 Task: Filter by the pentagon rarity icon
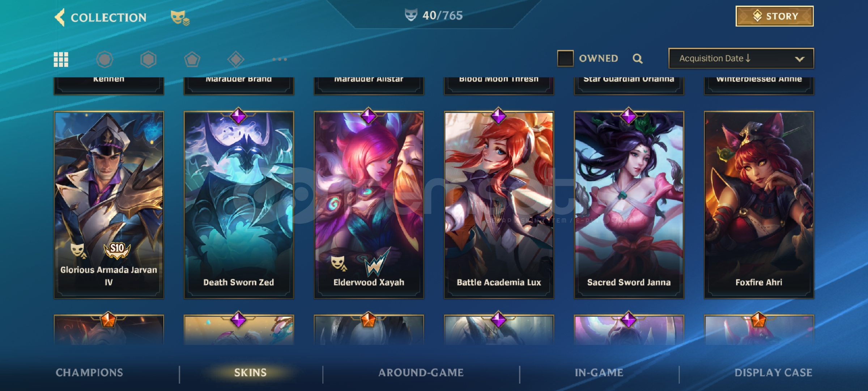click(192, 59)
